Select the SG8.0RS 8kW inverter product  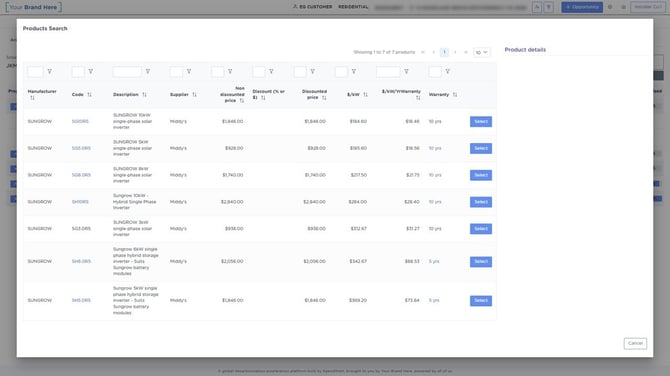tap(481, 175)
